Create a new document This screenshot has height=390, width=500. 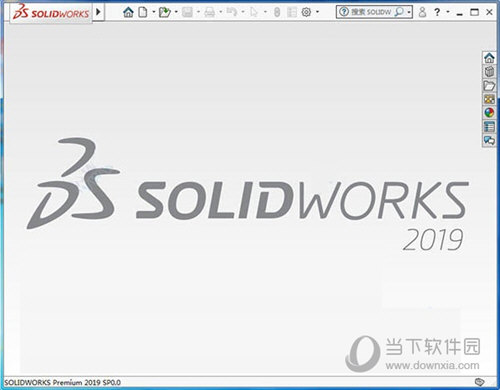click(143, 12)
